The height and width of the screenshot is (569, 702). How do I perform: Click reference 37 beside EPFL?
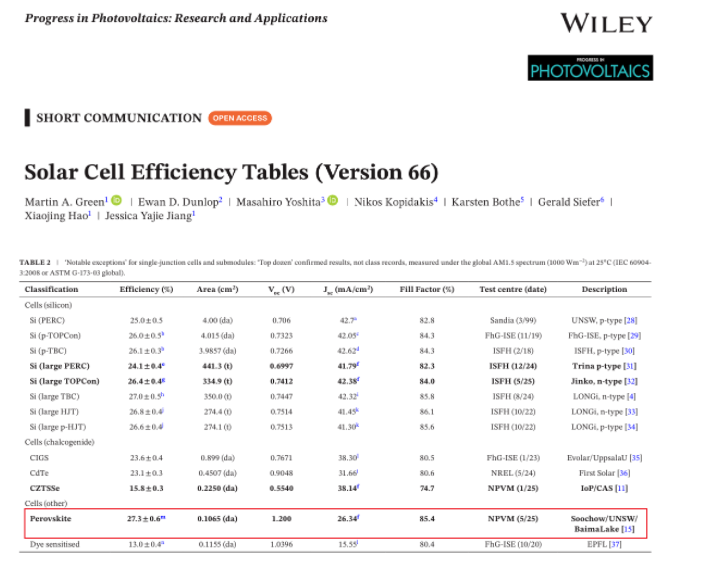pyautogui.click(x=616, y=544)
